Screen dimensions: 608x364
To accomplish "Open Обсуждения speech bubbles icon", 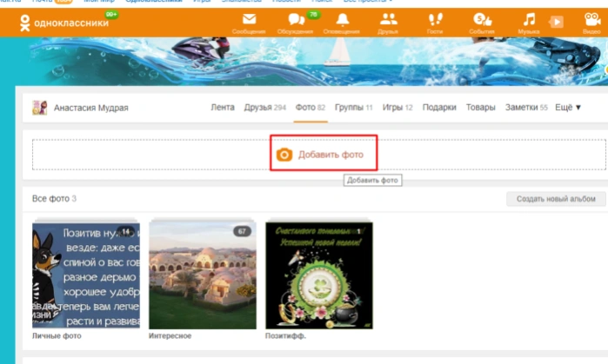I will pos(296,23).
